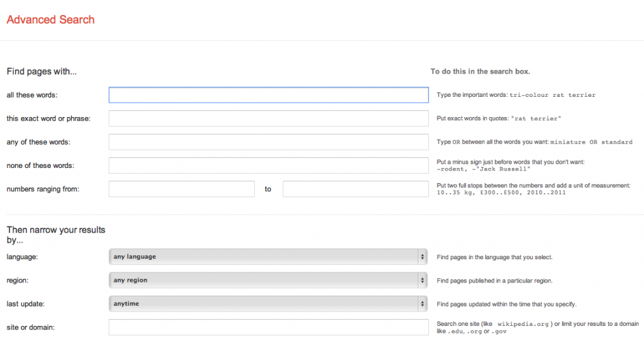Click the last update dropdown arrow stepper
The image size is (644, 341).
click(x=422, y=304)
